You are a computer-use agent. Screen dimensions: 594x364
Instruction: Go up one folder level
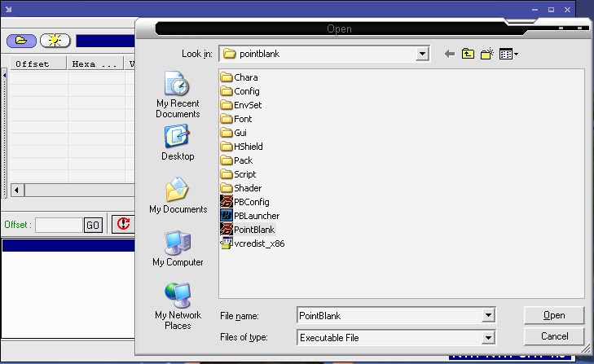[468, 54]
